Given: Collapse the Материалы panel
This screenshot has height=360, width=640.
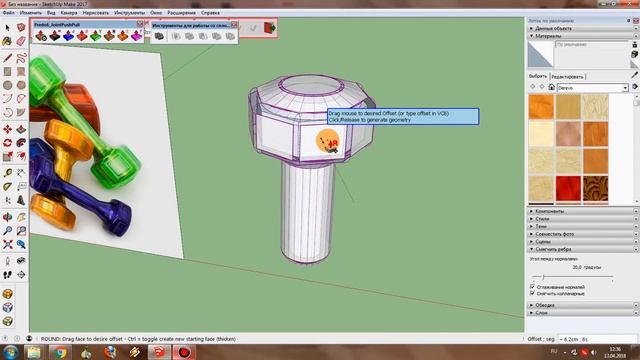Looking at the screenshot, I should click(x=582, y=36).
